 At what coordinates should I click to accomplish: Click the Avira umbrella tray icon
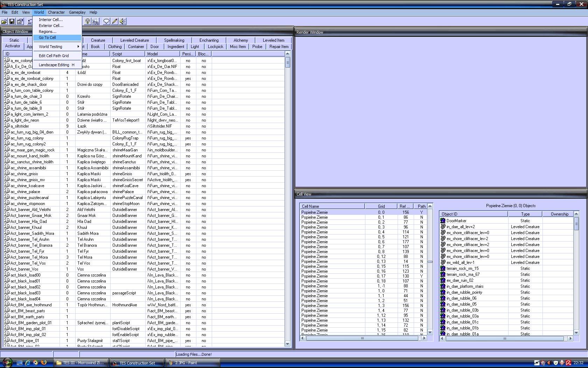pyautogui.click(x=568, y=363)
